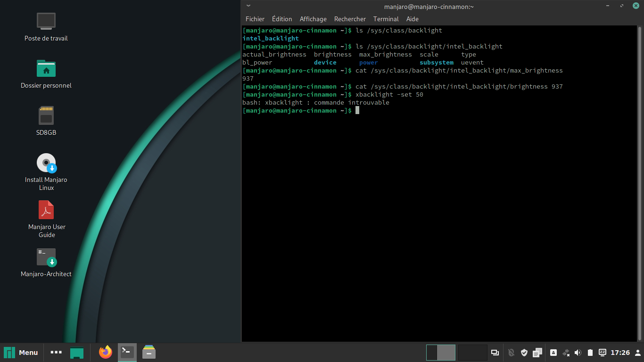Select the Install Manjaro Linux installer icon
644x362 pixels.
point(46,163)
